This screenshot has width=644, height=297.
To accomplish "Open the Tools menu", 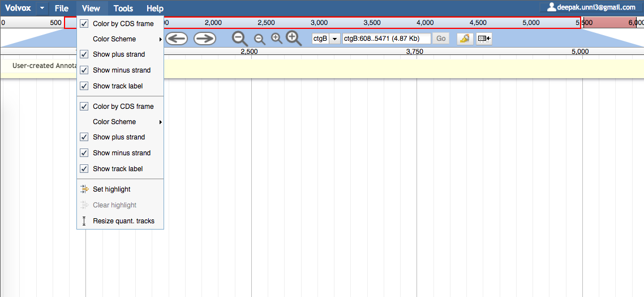I will tap(123, 9).
